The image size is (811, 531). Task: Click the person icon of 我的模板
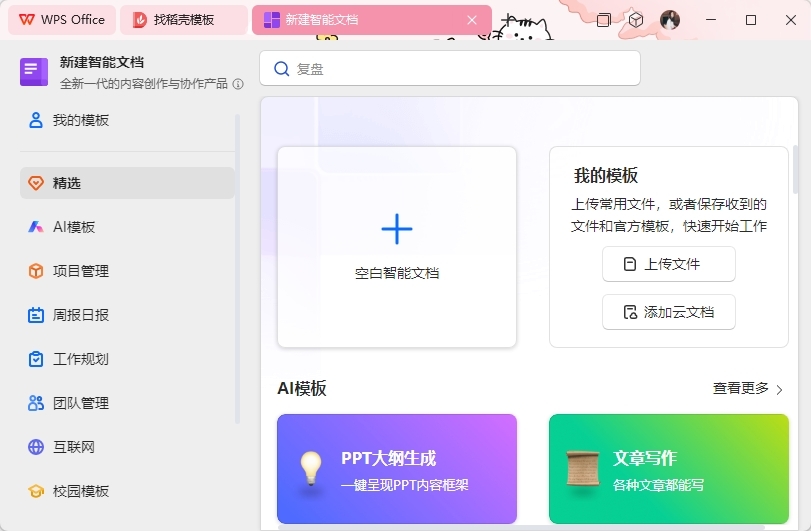tap(36, 120)
